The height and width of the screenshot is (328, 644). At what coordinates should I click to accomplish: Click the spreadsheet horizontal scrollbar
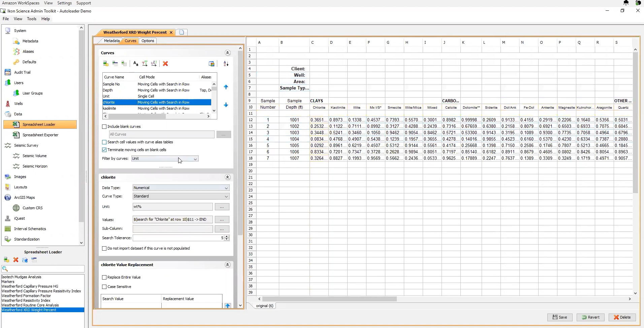[329, 299]
